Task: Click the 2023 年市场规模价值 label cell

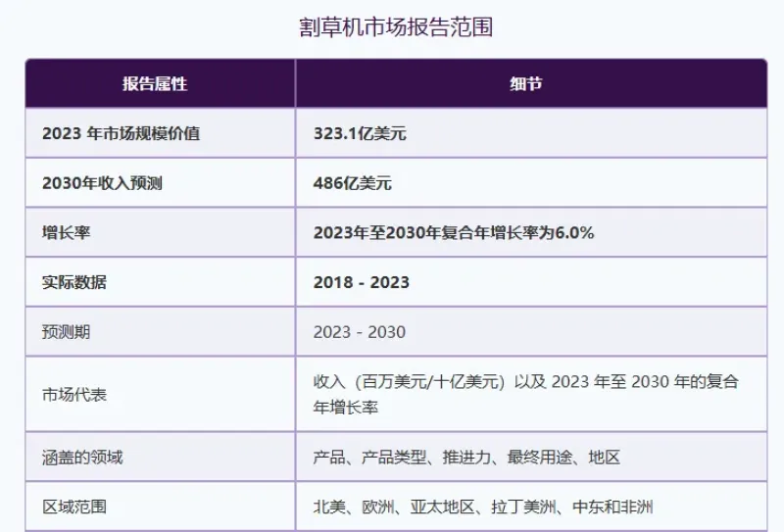Action: (121, 133)
